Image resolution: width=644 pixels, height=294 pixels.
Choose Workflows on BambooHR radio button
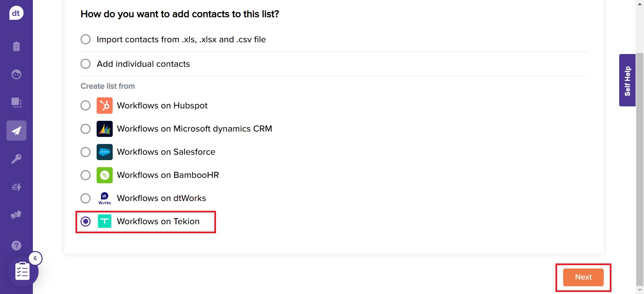(x=86, y=175)
